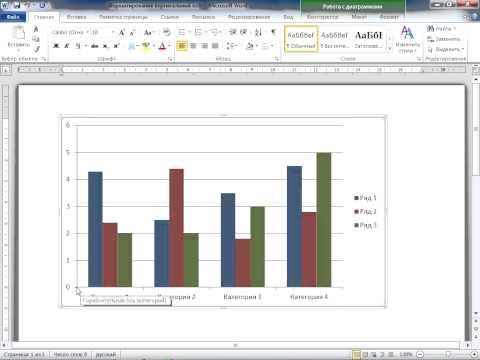Switch to the Вставка tab
This screenshot has width=480, height=360.
point(76,17)
